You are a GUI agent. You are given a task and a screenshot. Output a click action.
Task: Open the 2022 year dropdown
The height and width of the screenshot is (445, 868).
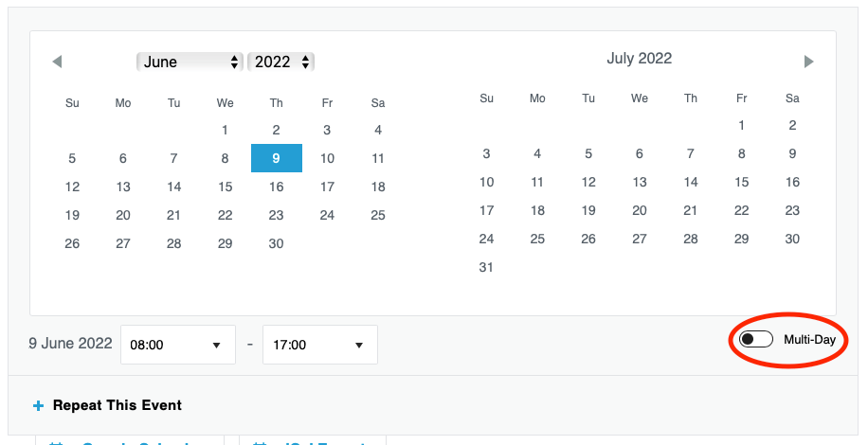click(x=281, y=62)
